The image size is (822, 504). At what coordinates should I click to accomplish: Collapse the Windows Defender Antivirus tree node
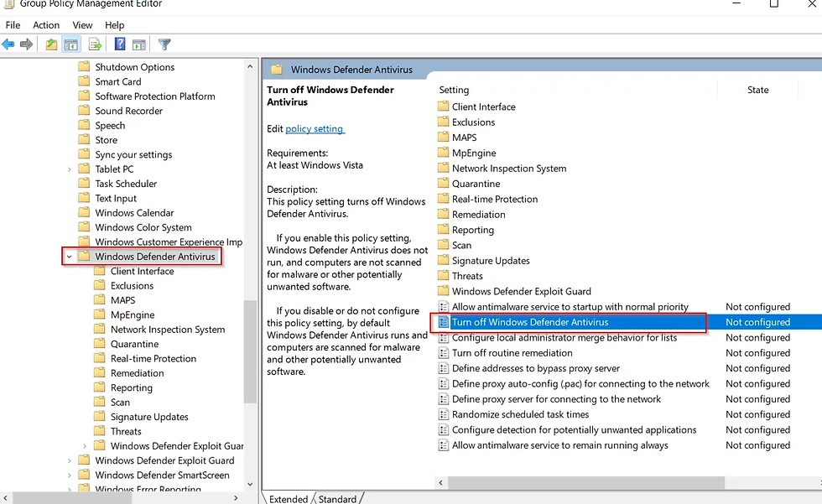coord(69,257)
